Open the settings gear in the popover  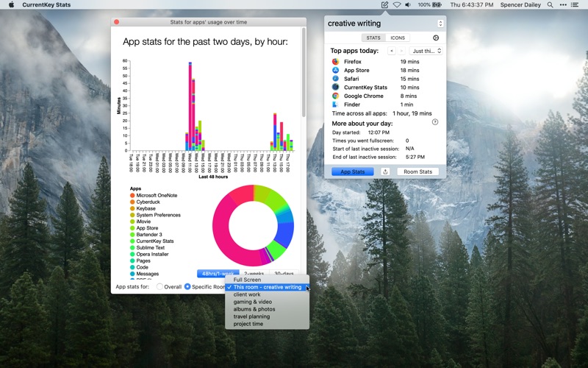pos(436,38)
